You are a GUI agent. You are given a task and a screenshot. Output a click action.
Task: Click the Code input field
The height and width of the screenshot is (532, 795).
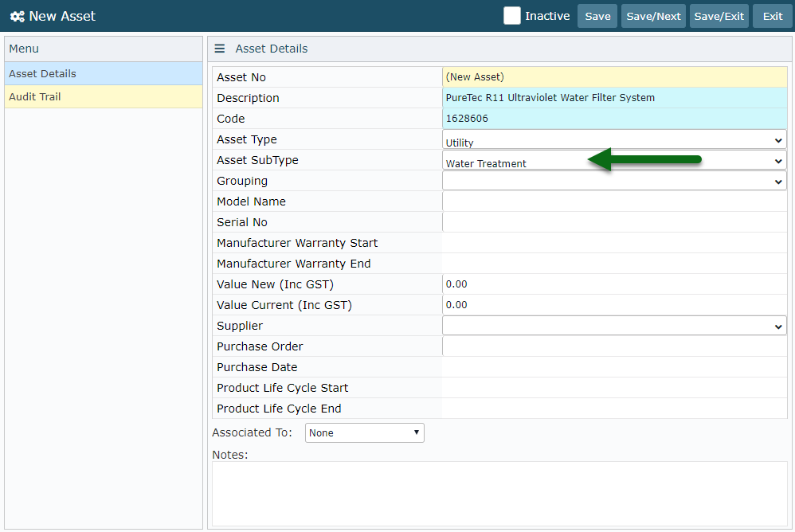pyautogui.click(x=614, y=119)
